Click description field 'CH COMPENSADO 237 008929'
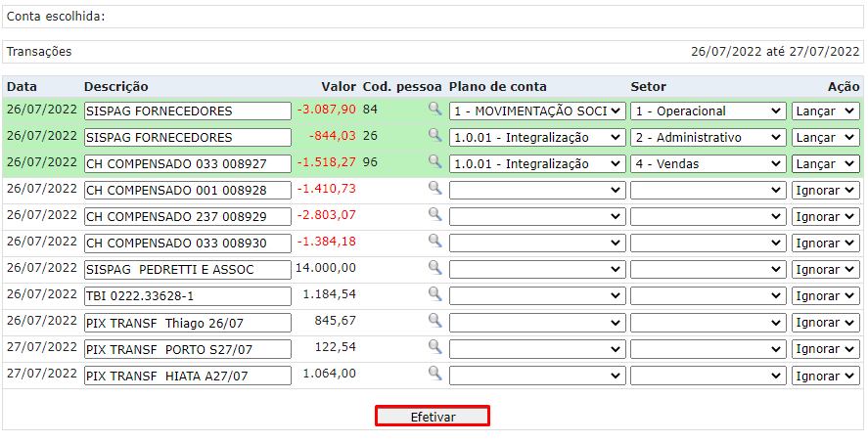868x443 pixels. 188,217
